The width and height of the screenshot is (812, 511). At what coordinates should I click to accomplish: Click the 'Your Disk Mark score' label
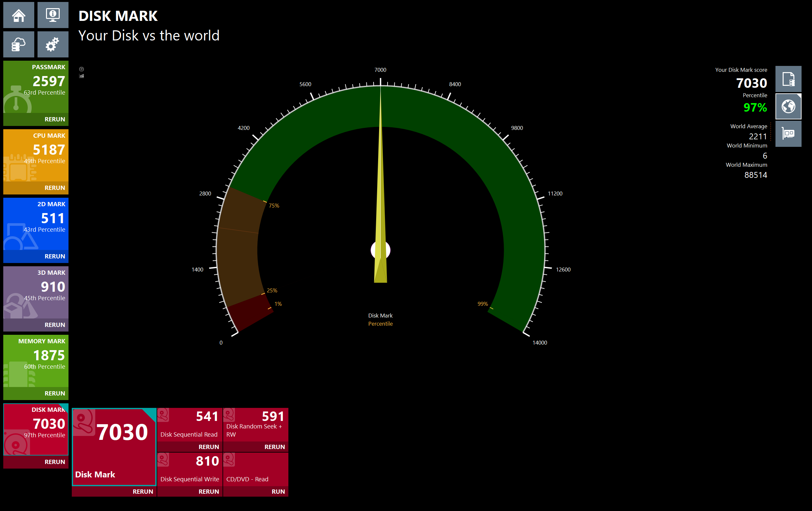tap(741, 70)
